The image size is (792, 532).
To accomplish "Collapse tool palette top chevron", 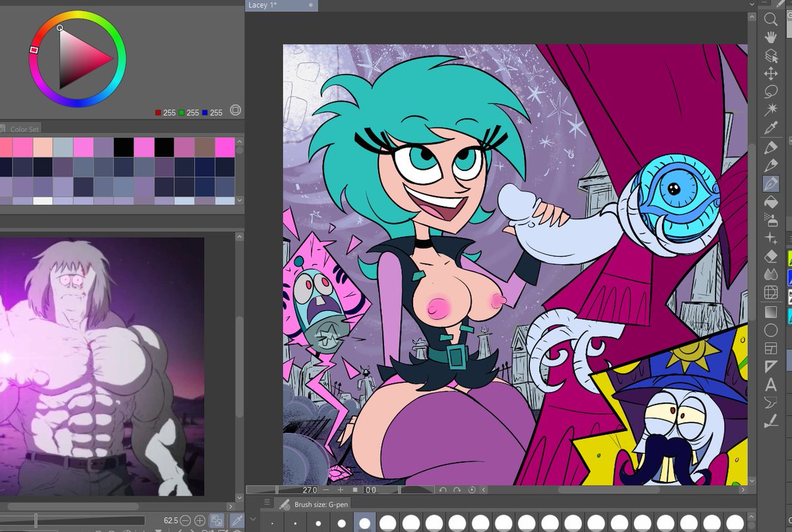I will [764, 4].
